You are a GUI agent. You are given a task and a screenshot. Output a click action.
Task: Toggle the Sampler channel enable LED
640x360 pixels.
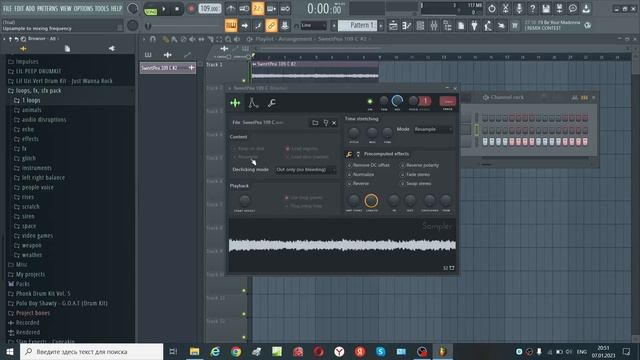370,102
